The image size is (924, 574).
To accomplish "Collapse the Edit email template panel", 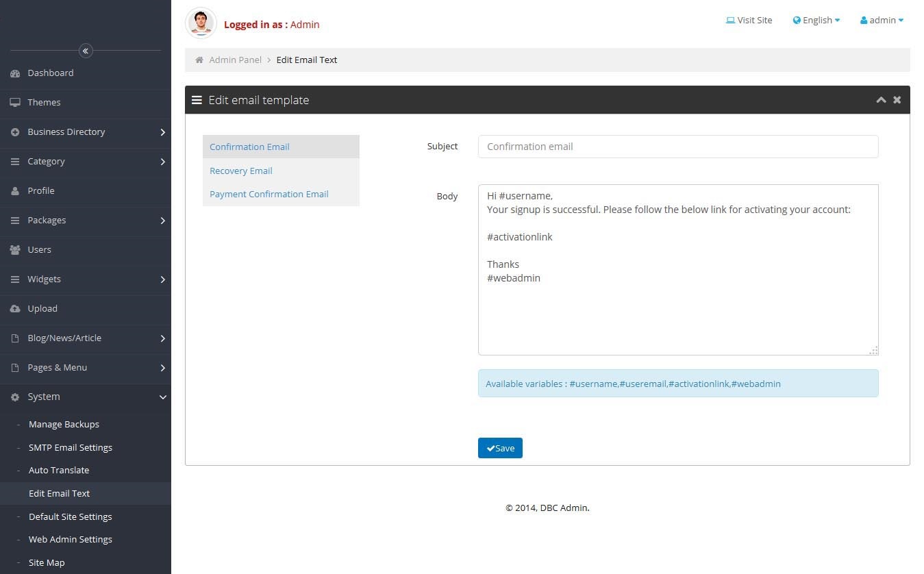I will click(x=881, y=100).
